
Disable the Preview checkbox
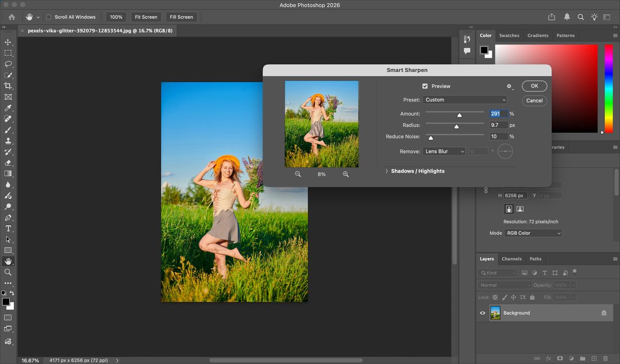(x=425, y=86)
